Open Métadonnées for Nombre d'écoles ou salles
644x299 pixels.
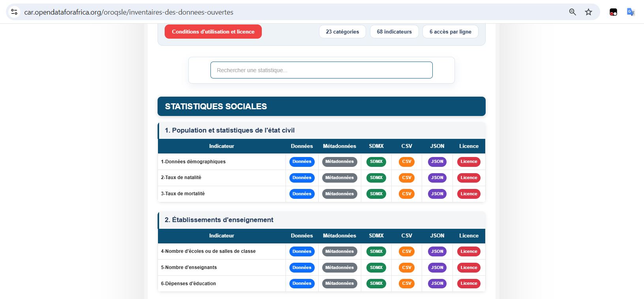(x=340, y=252)
